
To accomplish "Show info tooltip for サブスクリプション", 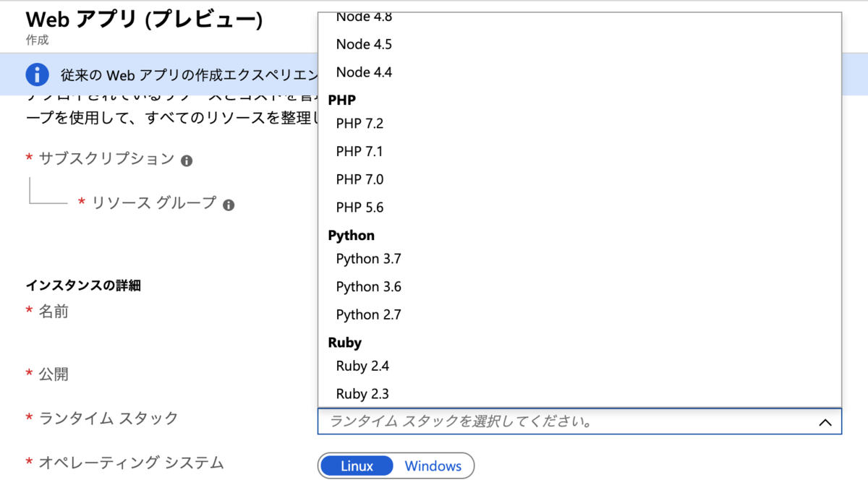I will coord(187,160).
